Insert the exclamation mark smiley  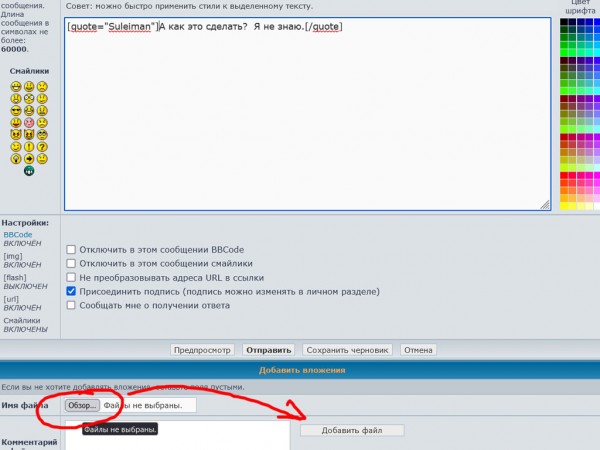(x=30, y=146)
